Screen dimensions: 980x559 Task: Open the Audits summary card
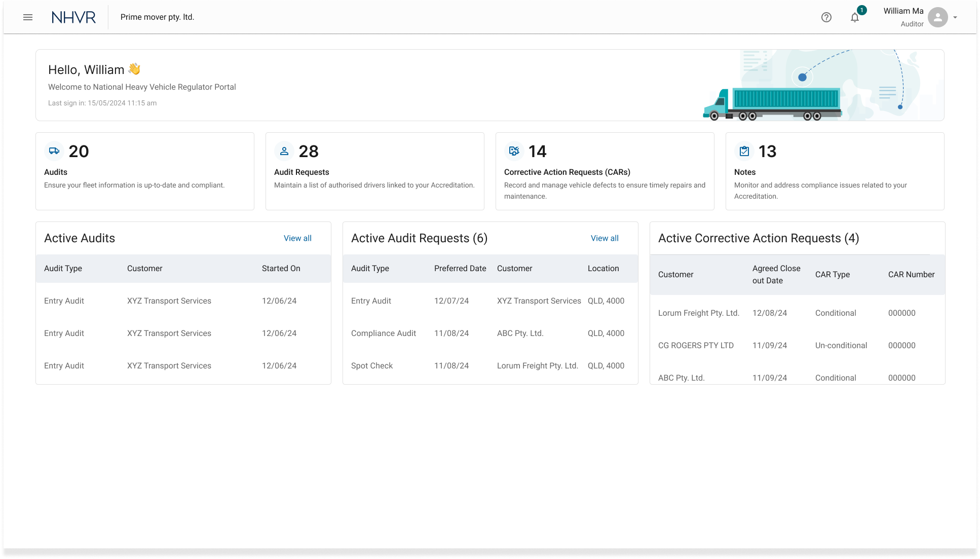144,171
